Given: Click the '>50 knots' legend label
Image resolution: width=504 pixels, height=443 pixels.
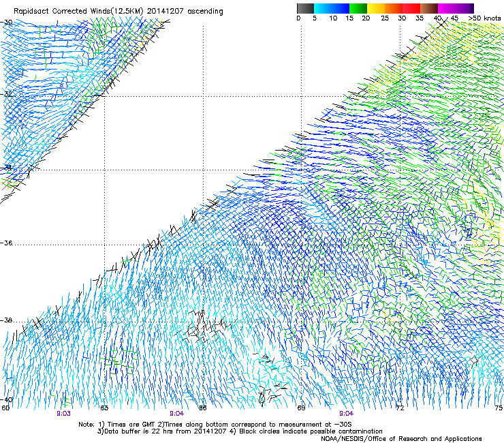Looking at the screenshot, I should tap(484, 18).
